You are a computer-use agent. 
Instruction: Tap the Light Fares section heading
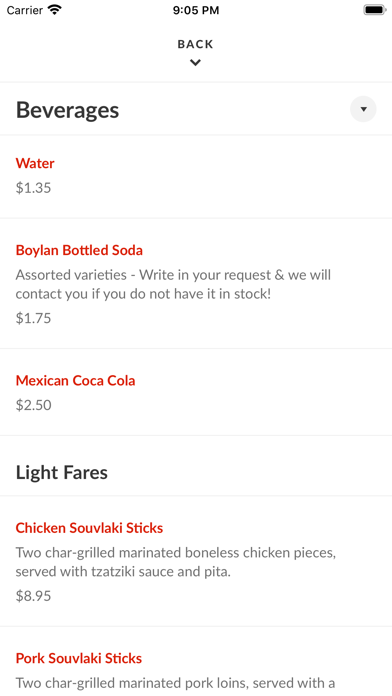pos(62,473)
